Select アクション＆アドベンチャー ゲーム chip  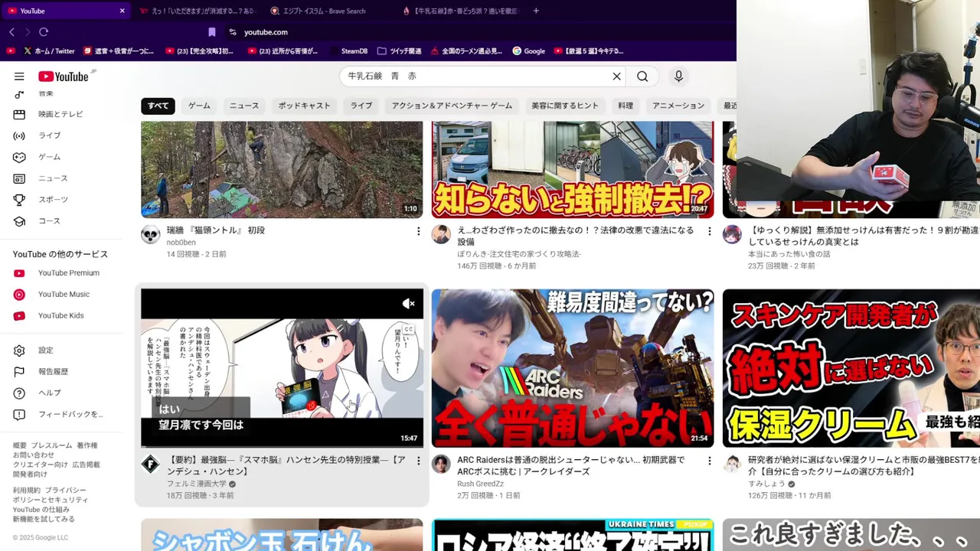coord(452,106)
